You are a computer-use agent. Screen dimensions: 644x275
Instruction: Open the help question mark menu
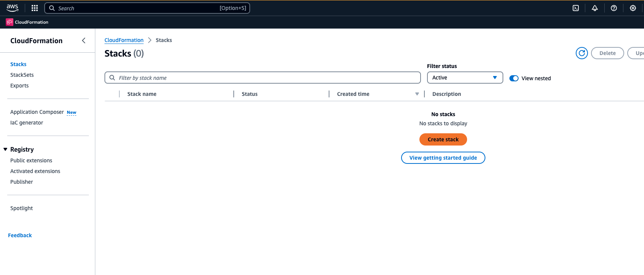coord(614,8)
